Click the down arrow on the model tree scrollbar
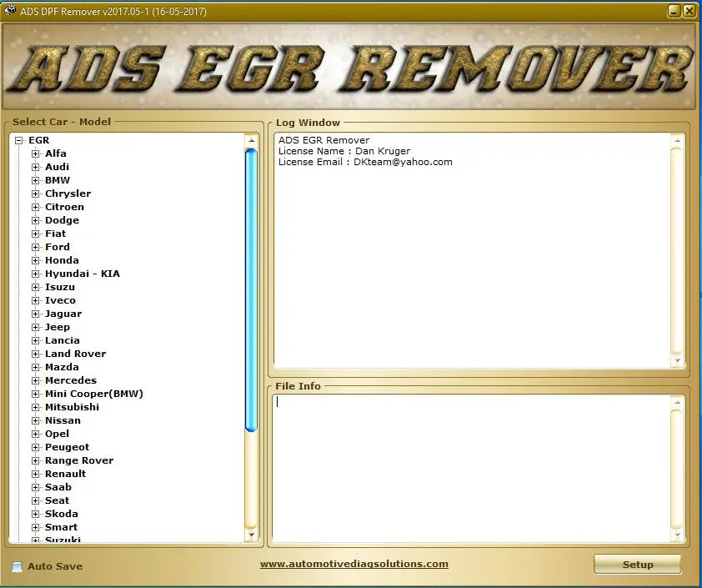The width and height of the screenshot is (702, 588). (x=252, y=535)
